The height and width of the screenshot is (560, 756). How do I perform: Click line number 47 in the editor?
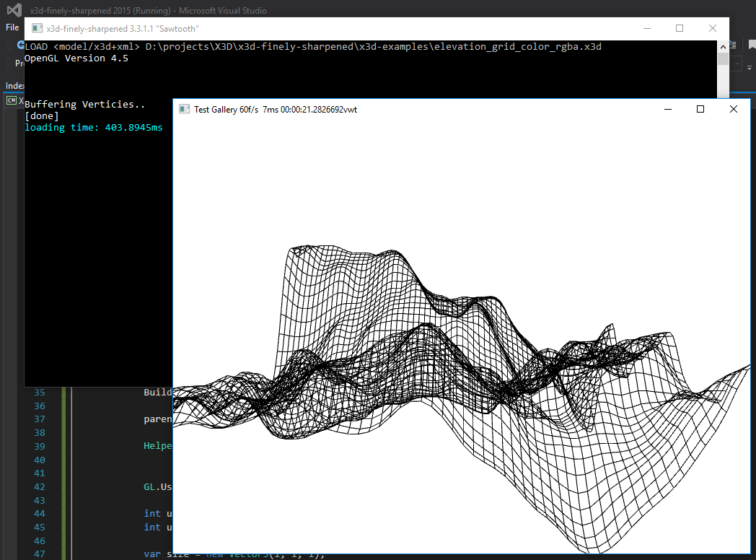[40, 554]
